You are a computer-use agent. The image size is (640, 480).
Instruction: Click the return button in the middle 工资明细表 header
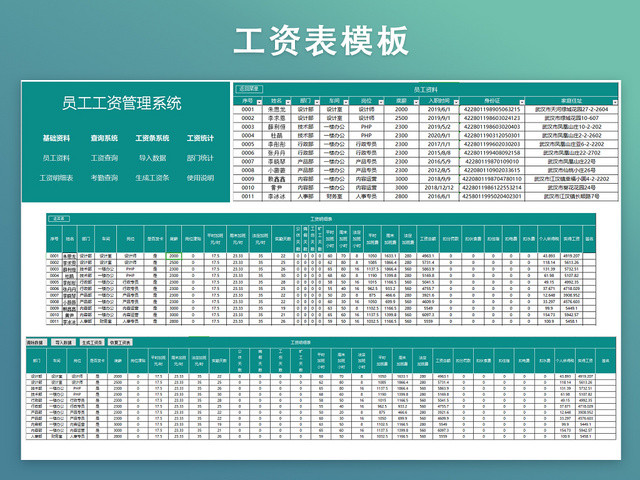click(59, 219)
